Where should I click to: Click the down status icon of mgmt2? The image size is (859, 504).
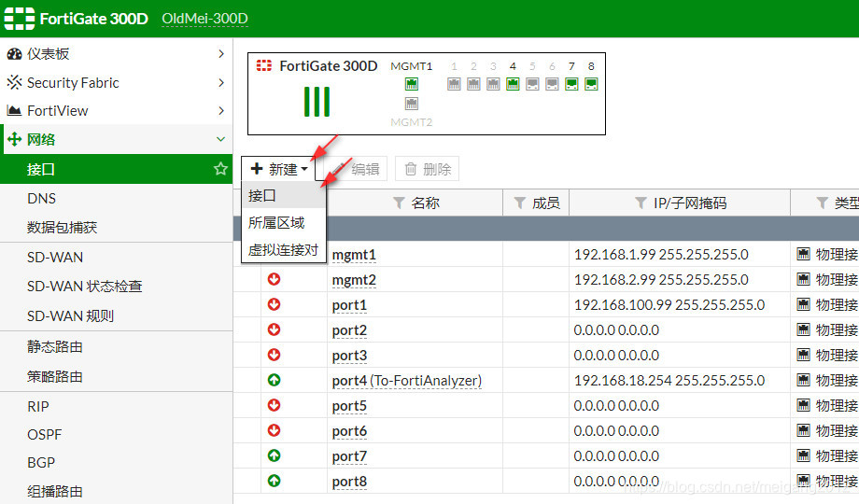pyautogui.click(x=274, y=279)
